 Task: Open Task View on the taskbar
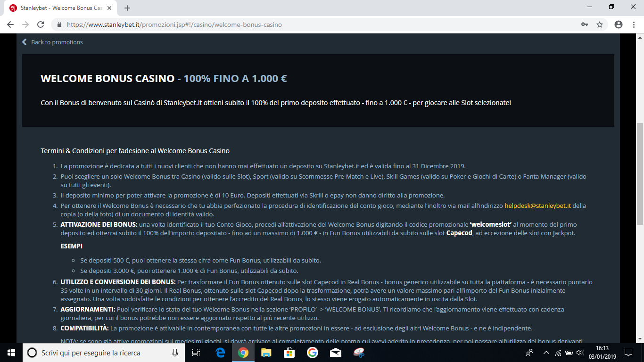tap(197, 353)
